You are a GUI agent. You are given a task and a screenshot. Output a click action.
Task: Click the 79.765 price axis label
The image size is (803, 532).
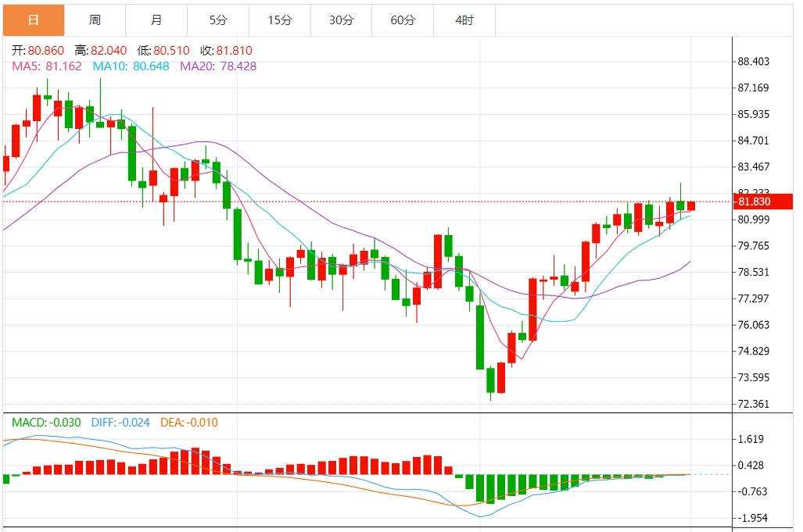point(753,246)
